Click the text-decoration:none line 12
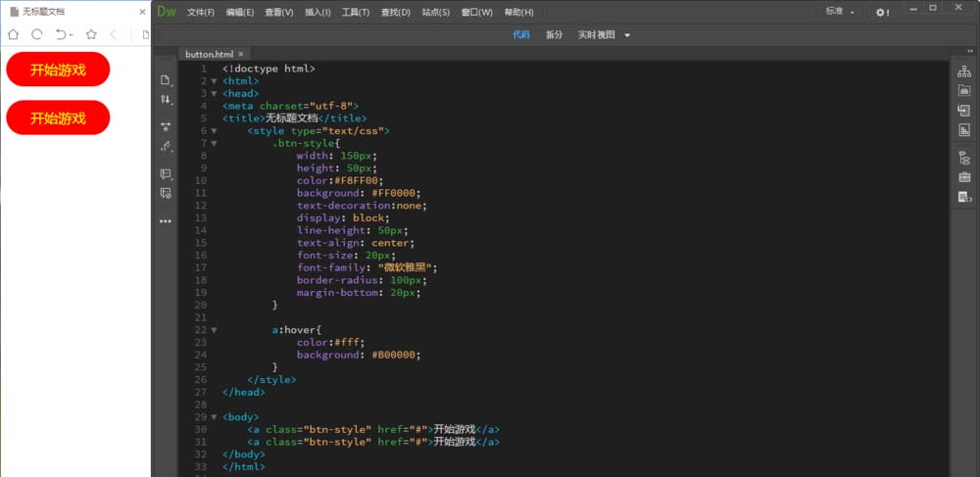 click(362, 206)
